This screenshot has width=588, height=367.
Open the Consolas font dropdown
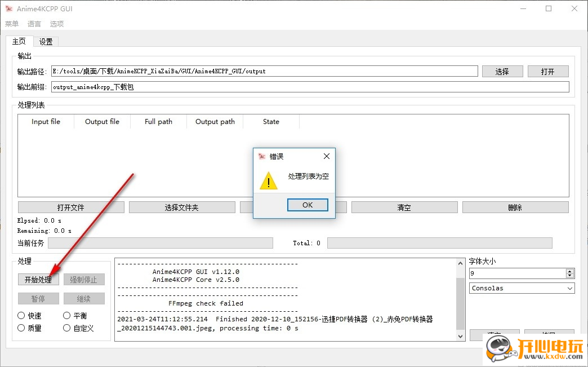pos(522,288)
